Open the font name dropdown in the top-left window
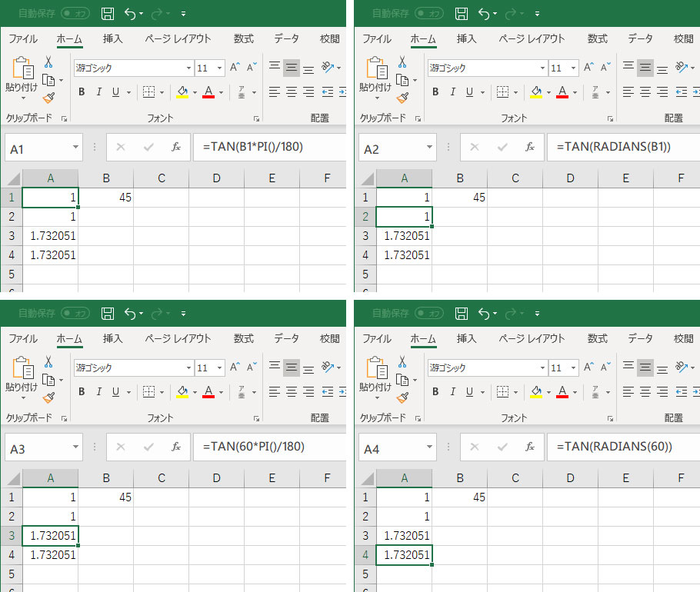This screenshot has width=700, height=592. point(188,68)
